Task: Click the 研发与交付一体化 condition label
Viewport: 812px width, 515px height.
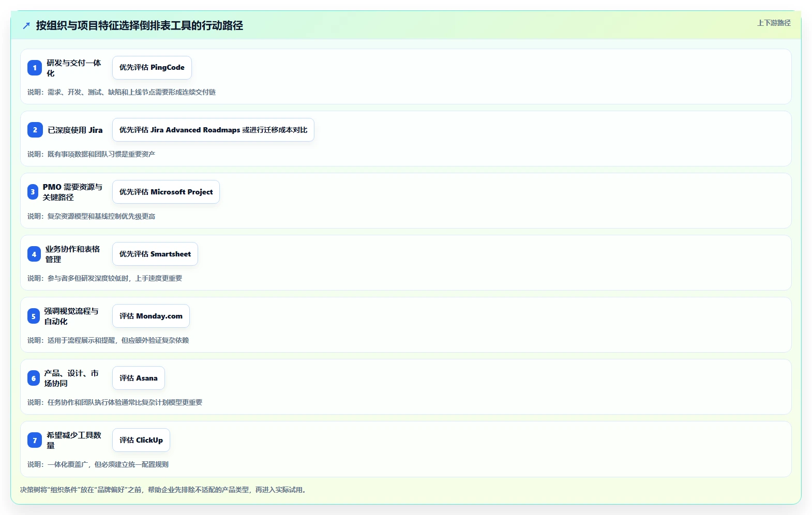Action: coord(74,68)
